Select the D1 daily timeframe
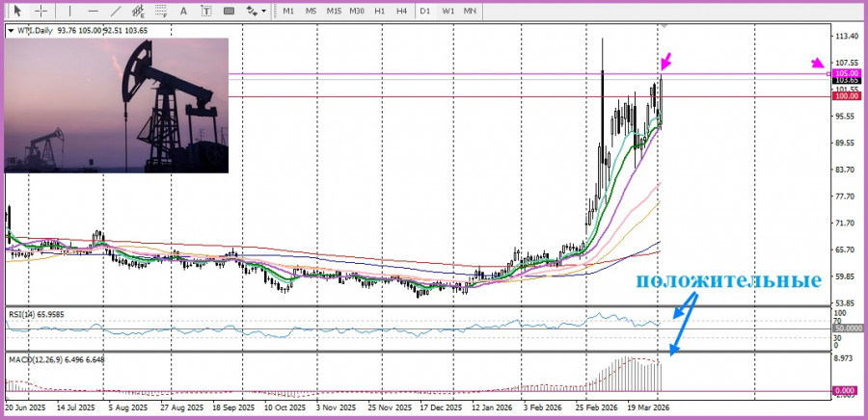 [425, 11]
